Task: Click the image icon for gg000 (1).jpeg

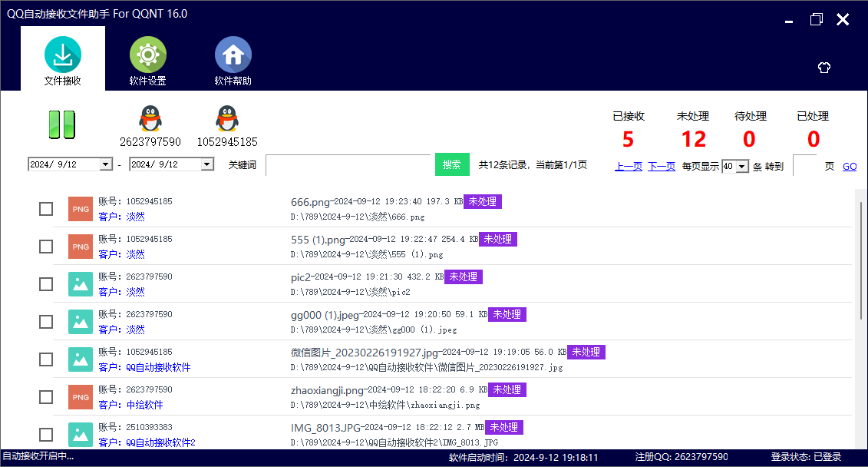Action: pyautogui.click(x=81, y=322)
